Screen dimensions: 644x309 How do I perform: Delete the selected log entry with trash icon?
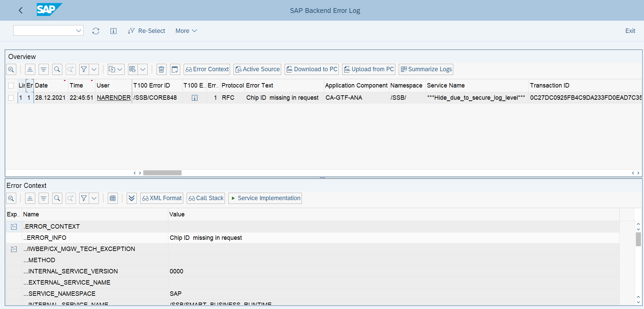tap(161, 69)
